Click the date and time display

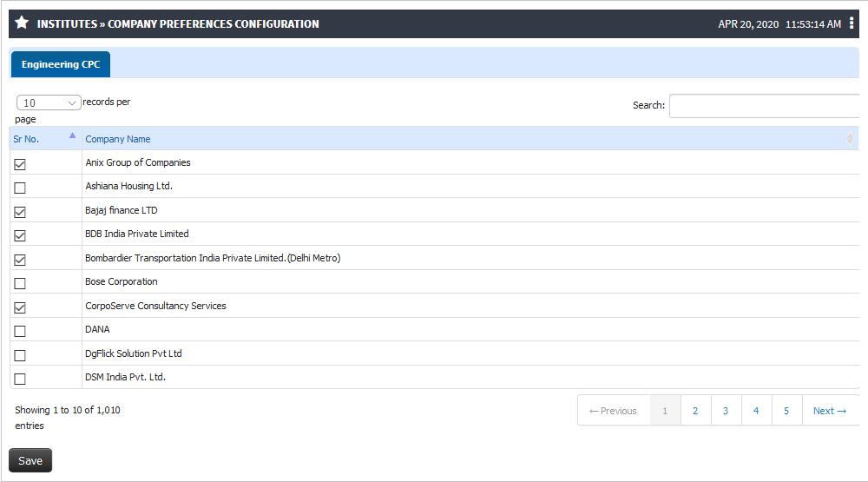tap(779, 23)
